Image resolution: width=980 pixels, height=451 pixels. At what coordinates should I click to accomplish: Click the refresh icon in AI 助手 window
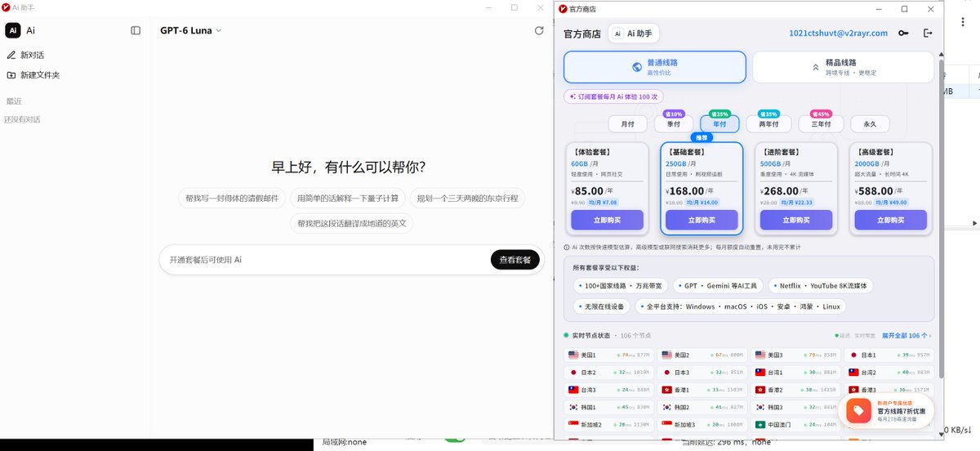[x=538, y=30]
